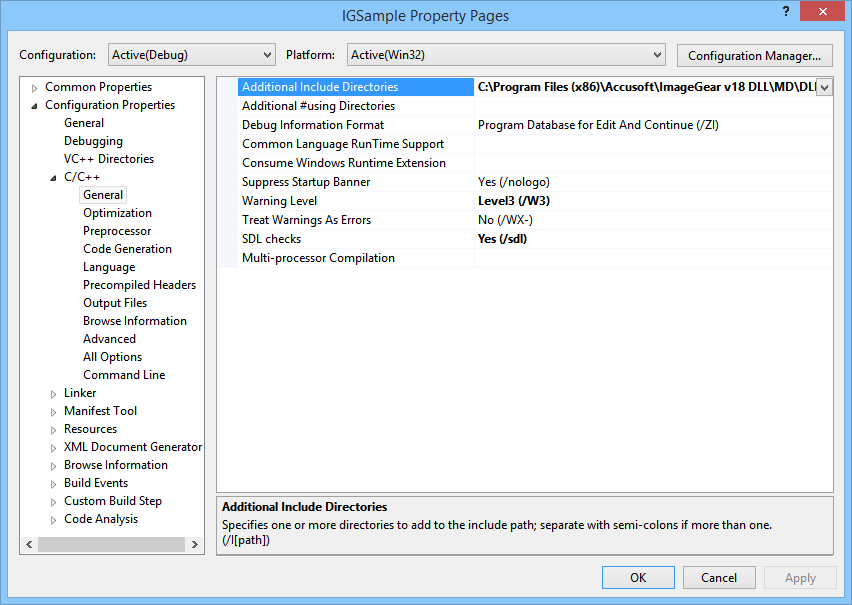Viewport: 852px width, 605px height.
Task: Click the Cancel button
Action: [x=719, y=577]
